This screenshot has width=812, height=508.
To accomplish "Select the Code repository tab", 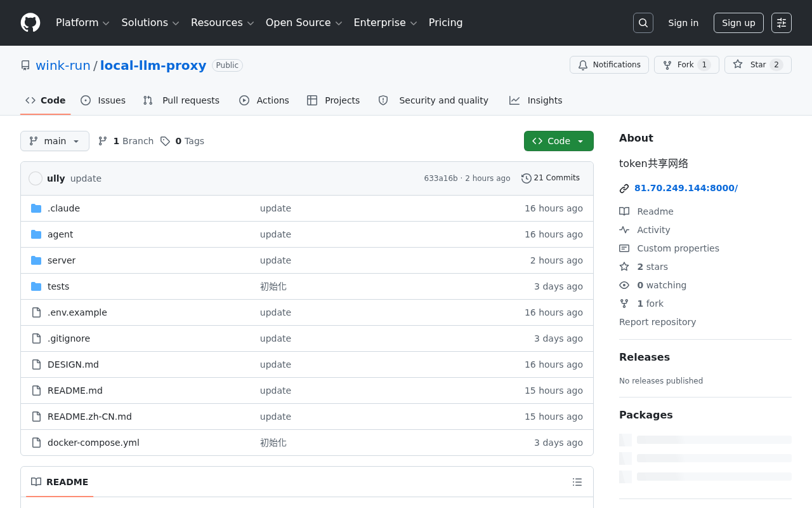I will 46,100.
